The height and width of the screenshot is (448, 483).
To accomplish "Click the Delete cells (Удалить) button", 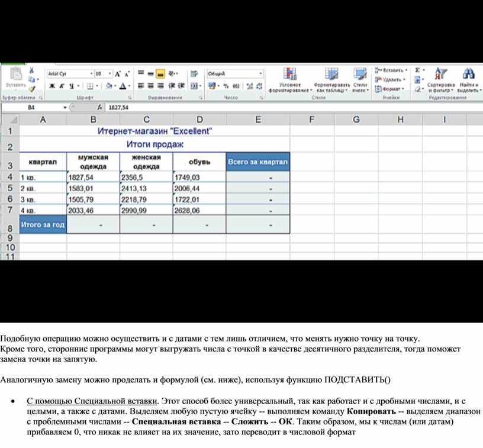I will pyautogui.click(x=391, y=79).
